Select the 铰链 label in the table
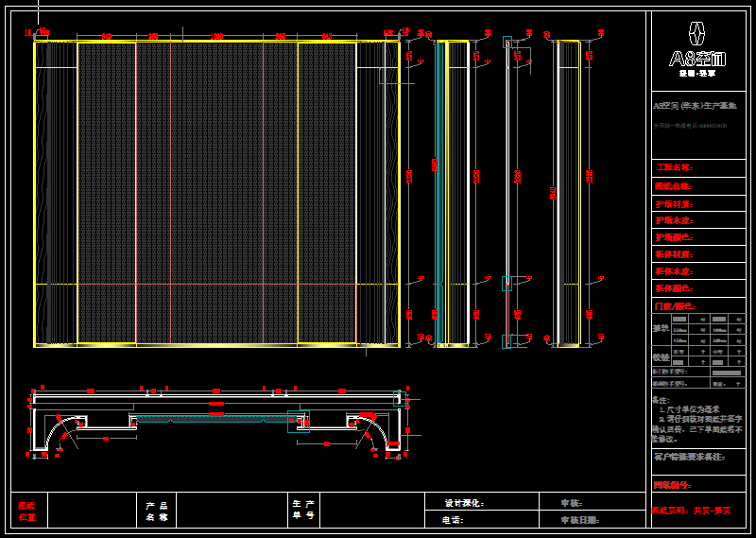This screenshot has height=538, width=756. (x=661, y=357)
